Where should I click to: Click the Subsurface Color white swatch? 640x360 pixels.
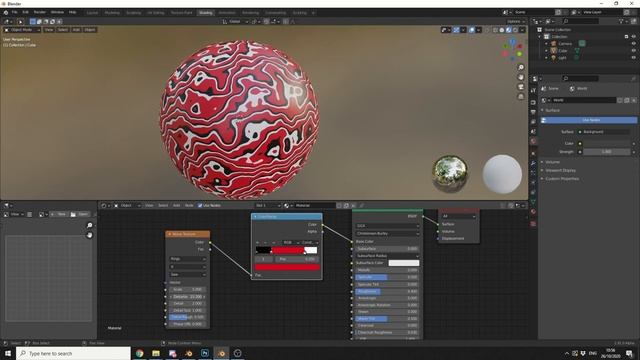pyautogui.click(x=404, y=263)
